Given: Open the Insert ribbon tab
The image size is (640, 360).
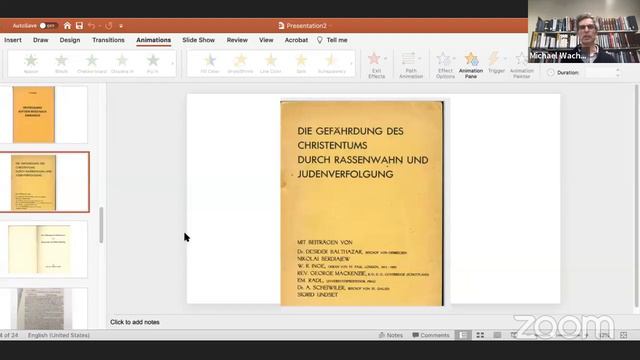Looking at the screenshot, I should [x=13, y=40].
